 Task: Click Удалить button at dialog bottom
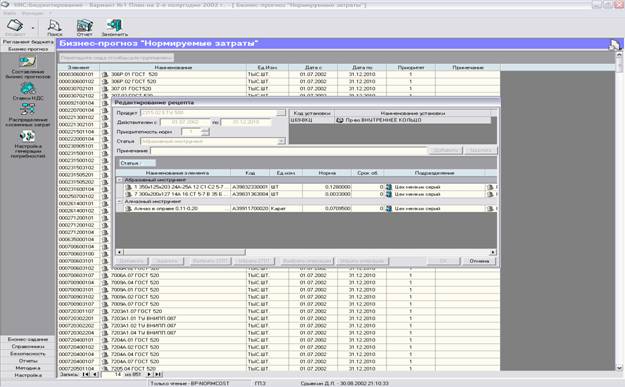[167, 261]
